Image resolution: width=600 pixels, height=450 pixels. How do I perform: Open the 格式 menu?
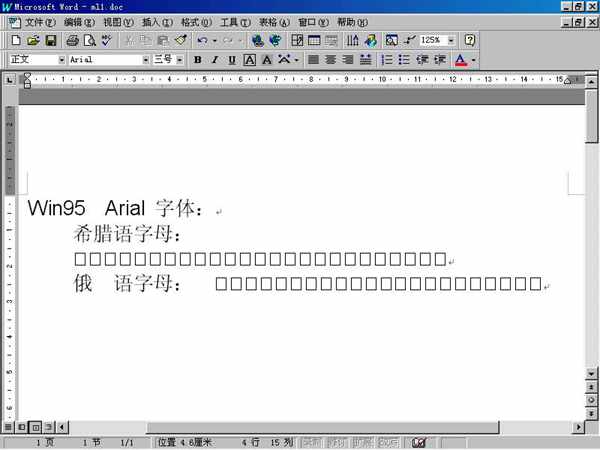[196, 22]
